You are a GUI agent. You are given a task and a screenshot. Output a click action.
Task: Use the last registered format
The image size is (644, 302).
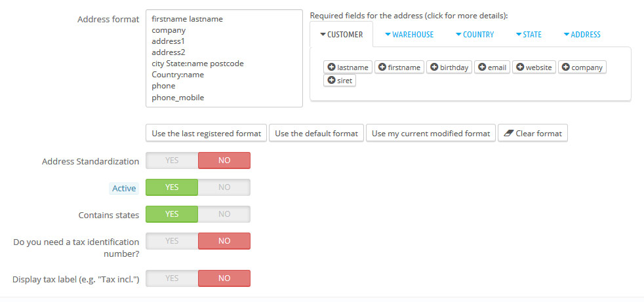click(x=206, y=134)
